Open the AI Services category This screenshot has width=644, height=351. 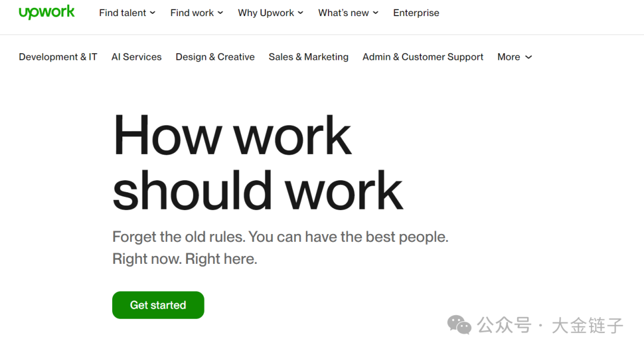(x=137, y=57)
